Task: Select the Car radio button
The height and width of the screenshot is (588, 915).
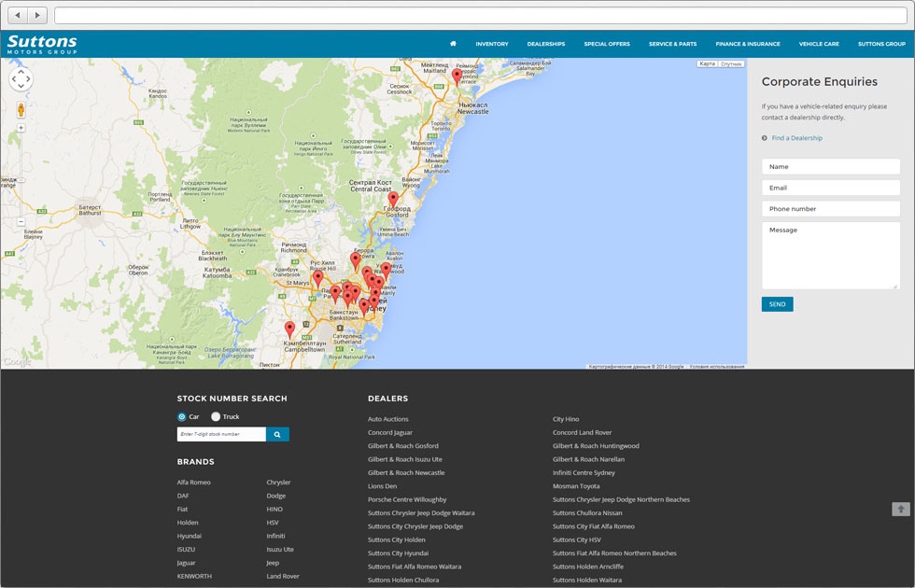Action: [182, 416]
